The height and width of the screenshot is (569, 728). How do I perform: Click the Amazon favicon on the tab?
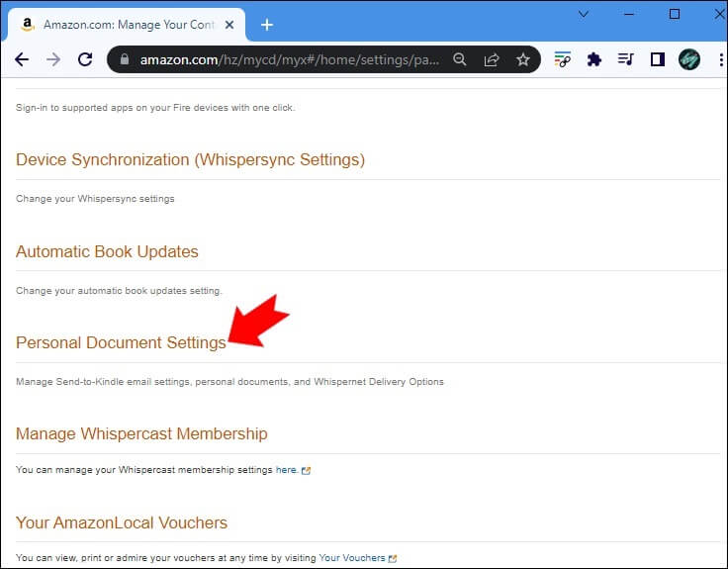click(x=28, y=24)
